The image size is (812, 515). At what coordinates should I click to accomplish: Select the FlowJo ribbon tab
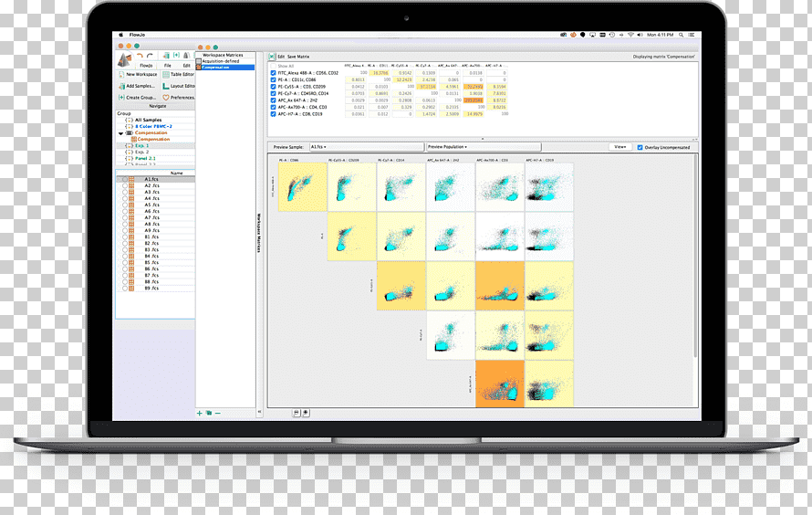click(x=146, y=66)
